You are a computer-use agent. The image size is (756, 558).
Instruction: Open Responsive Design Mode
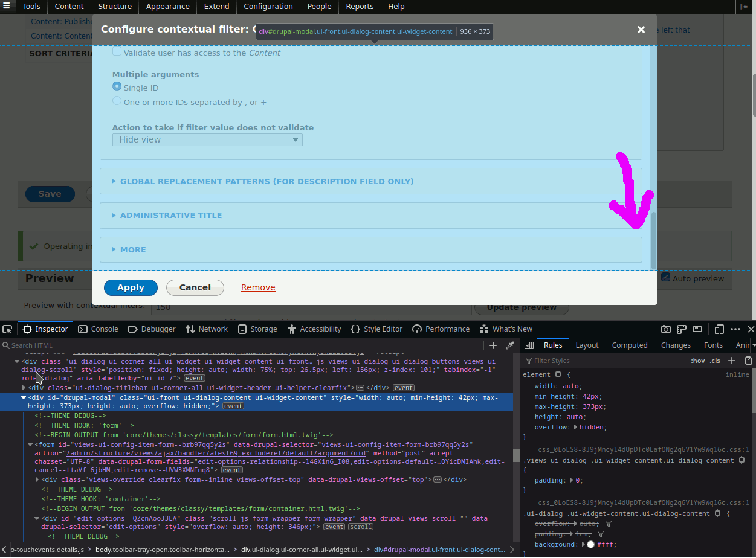[x=719, y=329]
